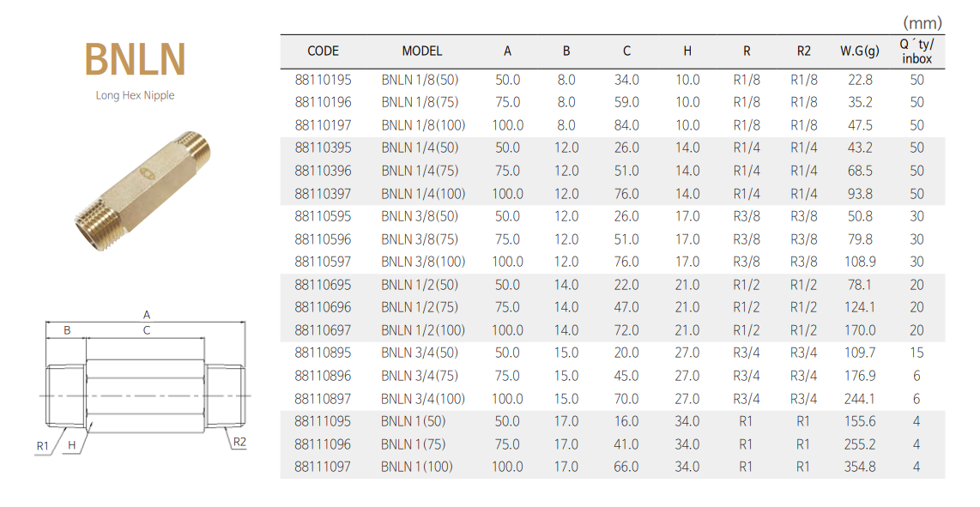The height and width of the screenshot is (507, 980).
Task: Click the large BNLN product title
Action: 135,60
